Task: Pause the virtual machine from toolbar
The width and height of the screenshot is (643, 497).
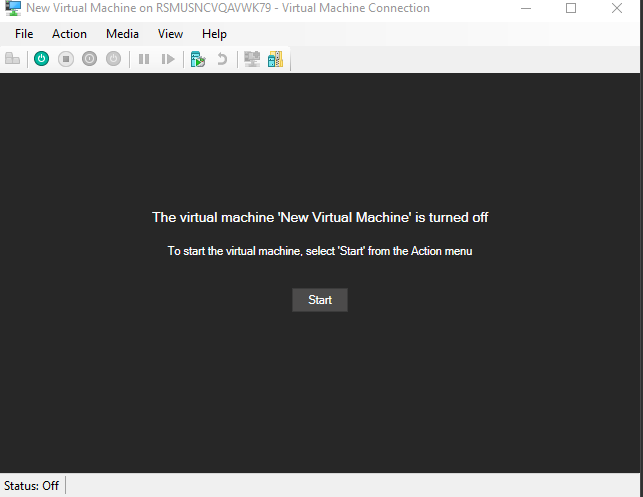Action: [x=144, y=59]
